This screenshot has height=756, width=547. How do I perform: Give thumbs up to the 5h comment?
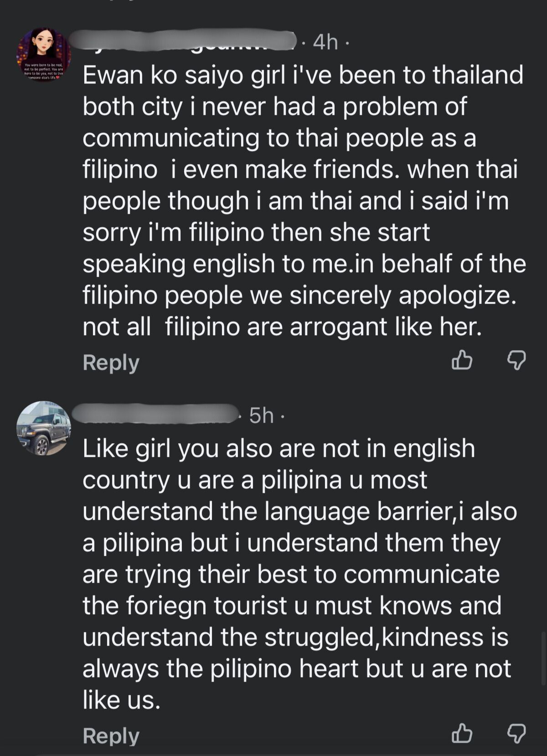[x=461, y=734]
